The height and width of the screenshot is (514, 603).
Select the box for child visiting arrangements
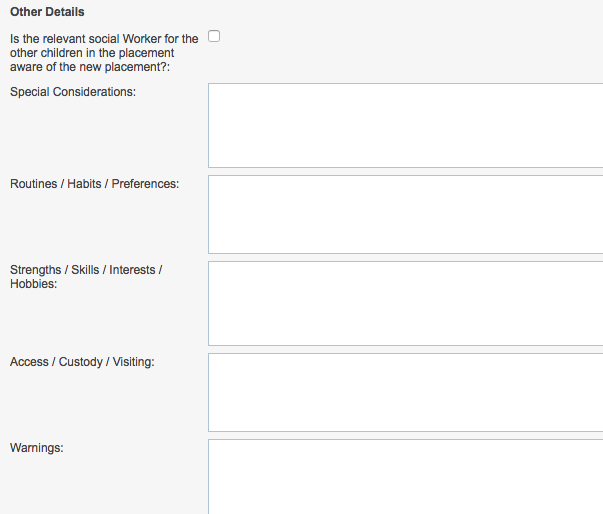[406, 393]
